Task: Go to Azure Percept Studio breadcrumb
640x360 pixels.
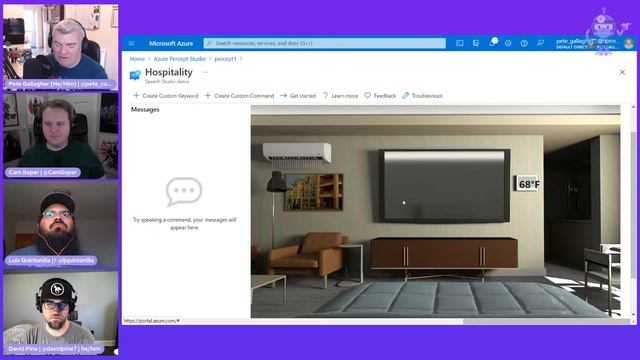Action: (180, 59)
